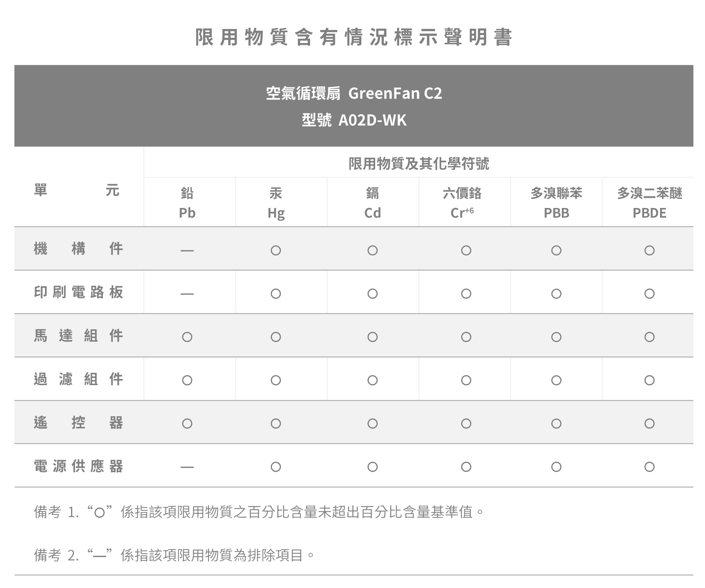Viewport: 705px width, 588px height.
Task: Click the circle in 電源供應器 Hg cell
Action: coord(276,467)
